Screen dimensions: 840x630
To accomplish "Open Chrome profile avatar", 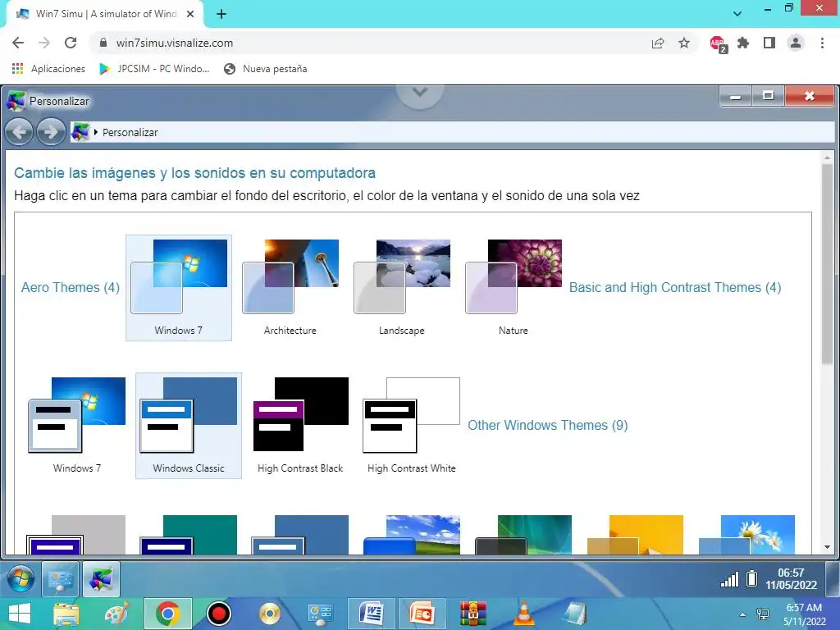I will pos(796,43).
